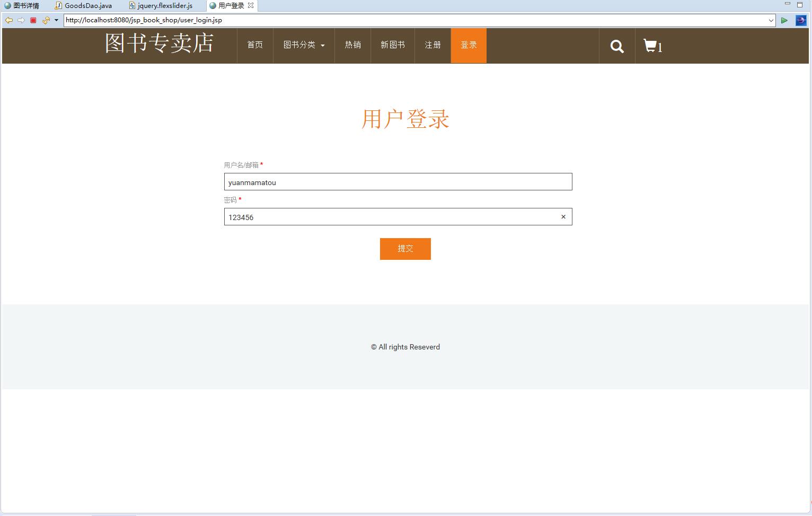Image resolution: width=812 pixels, height=516 pixels.
Task: Click the green run page icon
Action: [x=784, y=20]
